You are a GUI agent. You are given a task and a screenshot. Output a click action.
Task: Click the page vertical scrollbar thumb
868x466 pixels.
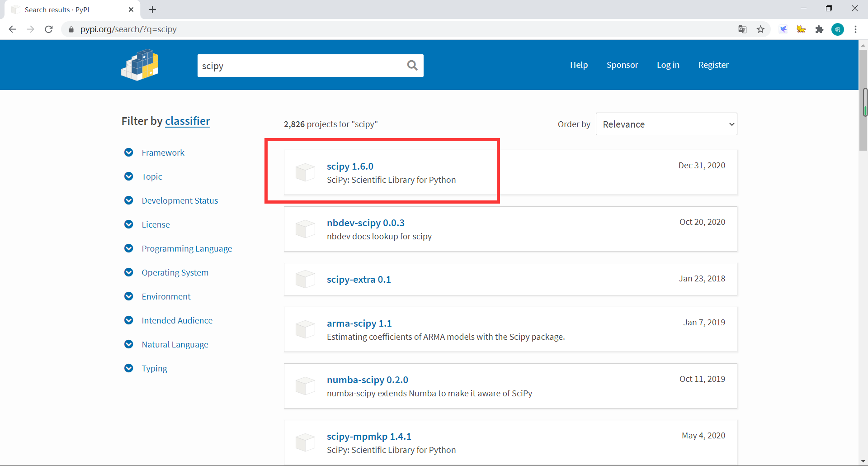click(x=863, y=100)
